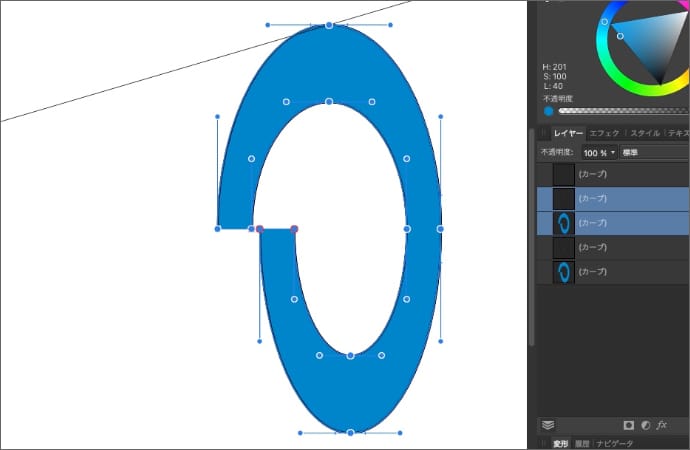690x450 pixels.
Task: Click the layer stack icon in Layers panel footer
Action: [x=548, y=425]
